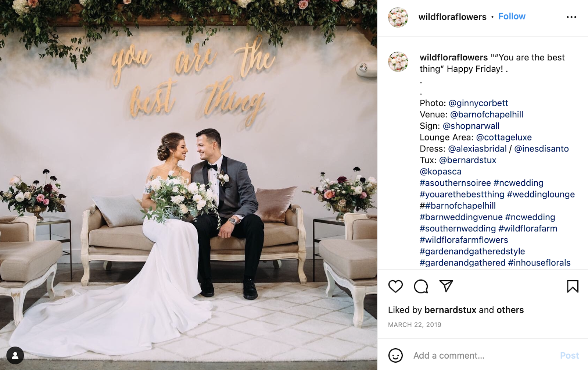The height and width of the screenshot is (370, 588).
Task: Click the Post comment button
Action: (x=569, y=355)
